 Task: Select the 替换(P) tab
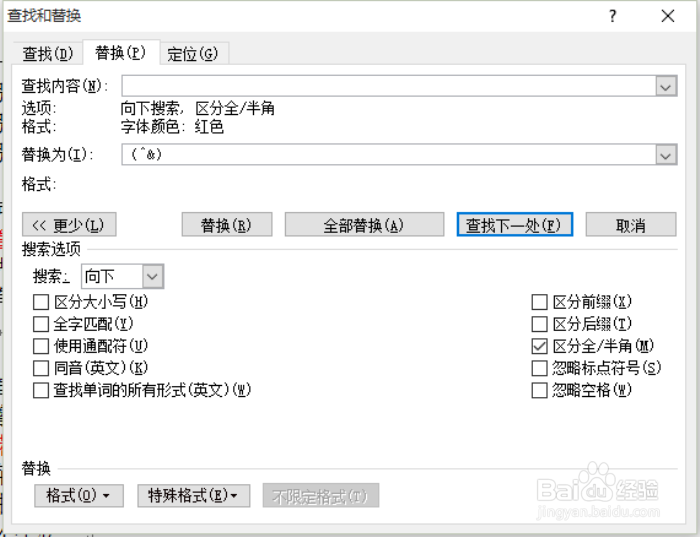(x=121, y=53)
